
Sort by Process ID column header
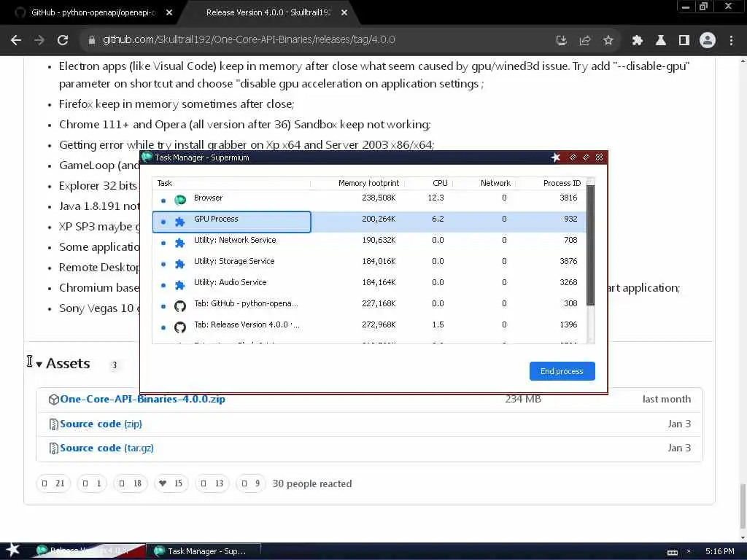tap(562, 183)
